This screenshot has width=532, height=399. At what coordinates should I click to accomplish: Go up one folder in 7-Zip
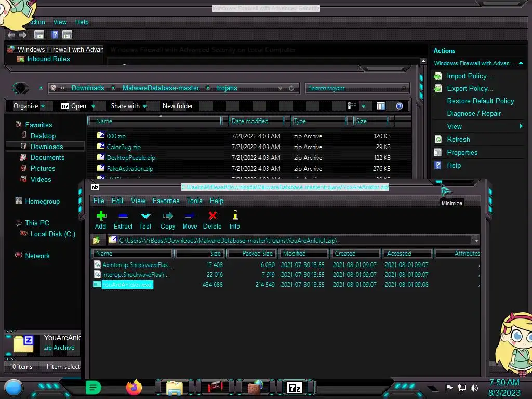(96, 241)
